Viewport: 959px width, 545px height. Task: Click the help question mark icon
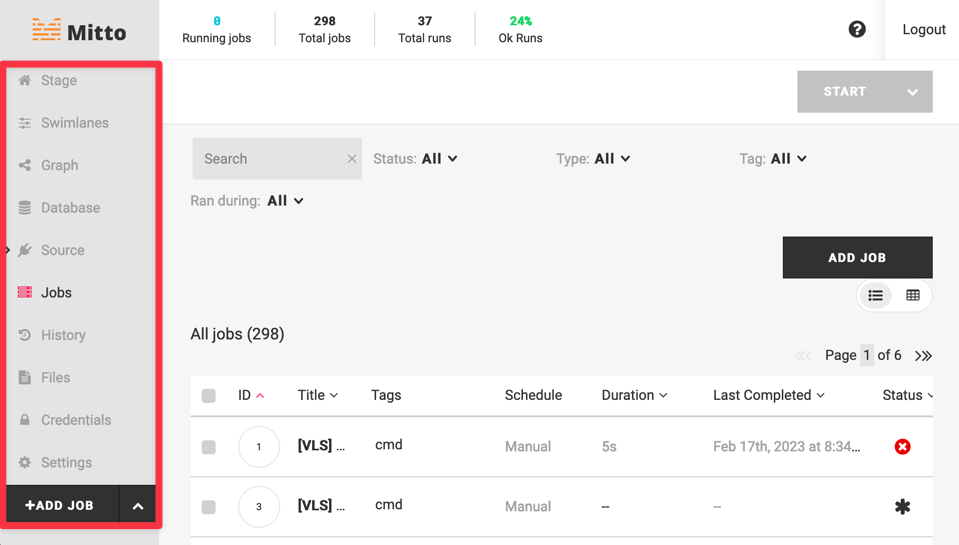pos(857,29)
